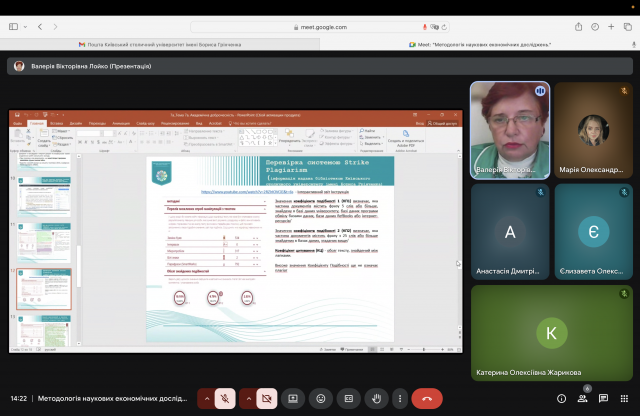Raise hand in the meeting
This screenshot has height=416, width=640.
tap(376, 398)
